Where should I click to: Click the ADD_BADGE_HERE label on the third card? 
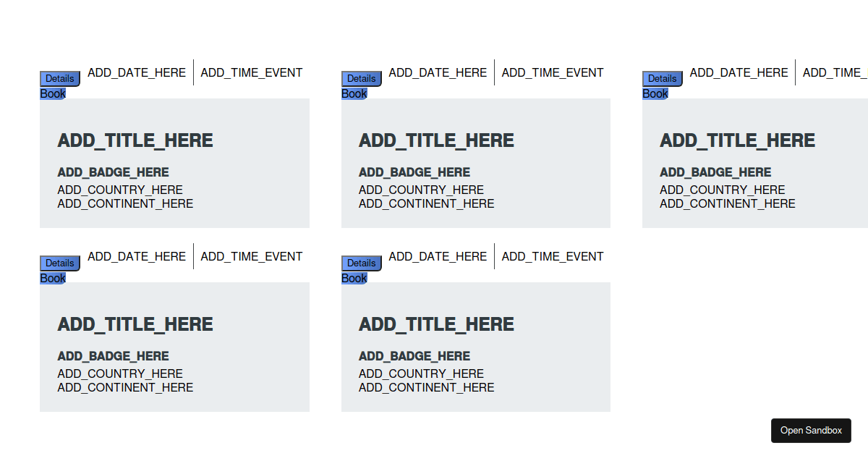tap(715, 172)
